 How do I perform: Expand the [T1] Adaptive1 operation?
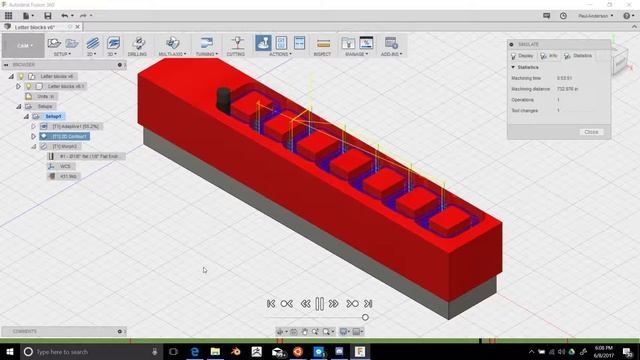point(33,126)
